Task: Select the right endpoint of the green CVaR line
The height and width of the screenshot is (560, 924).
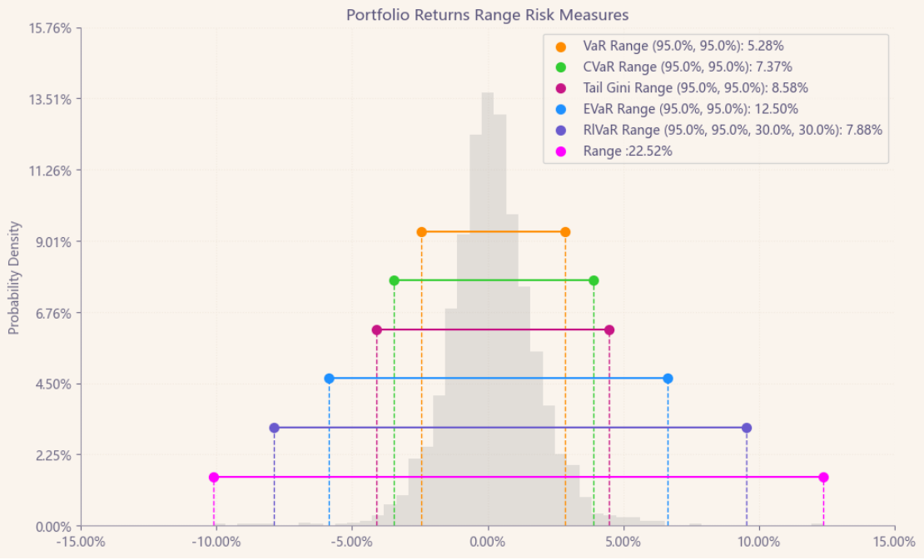Action: [x=594, y=280]
